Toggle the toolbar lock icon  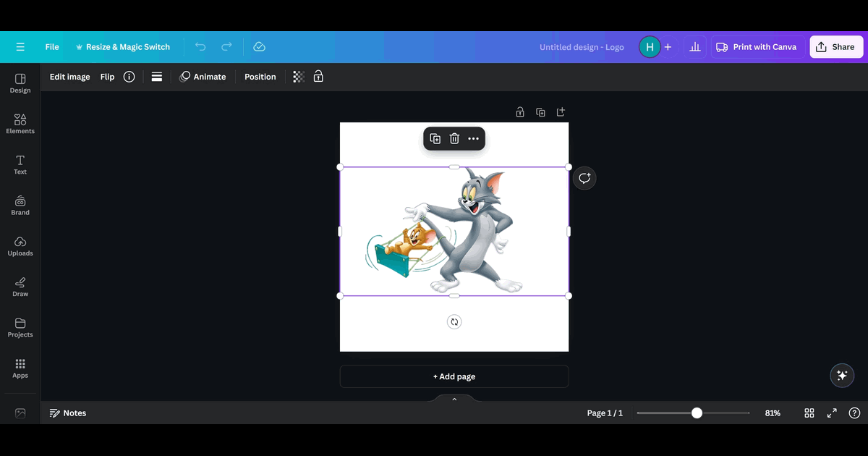pos(318,77)
